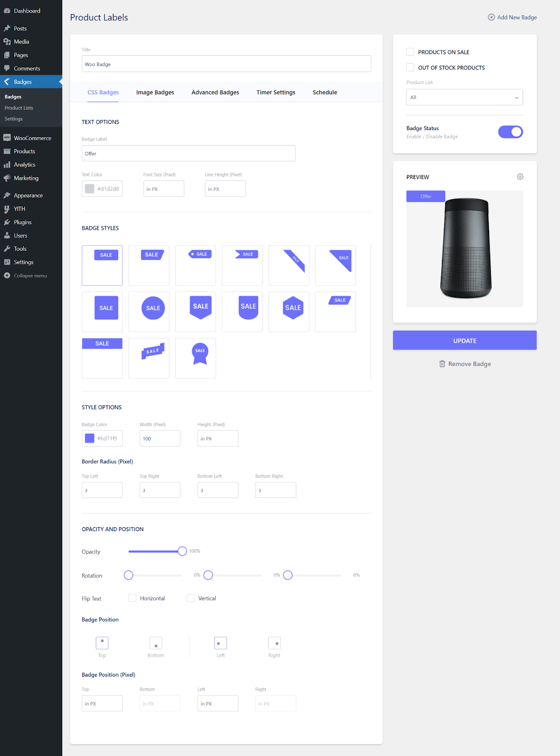Choose the diagonal ribbon SALE badge style
The height and width of the screenshot is (756, 560).
[289, 266]
